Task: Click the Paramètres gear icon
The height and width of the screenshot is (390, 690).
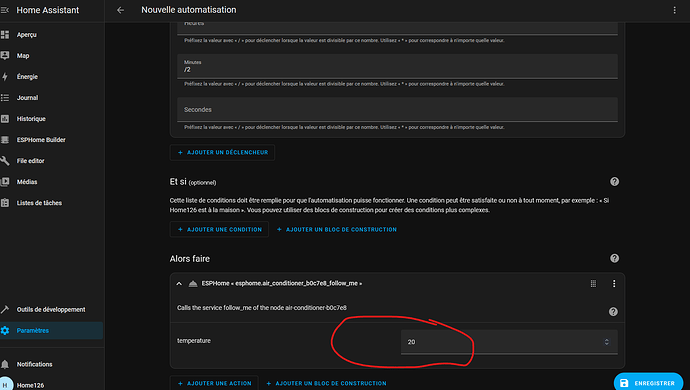Action: 5,331
